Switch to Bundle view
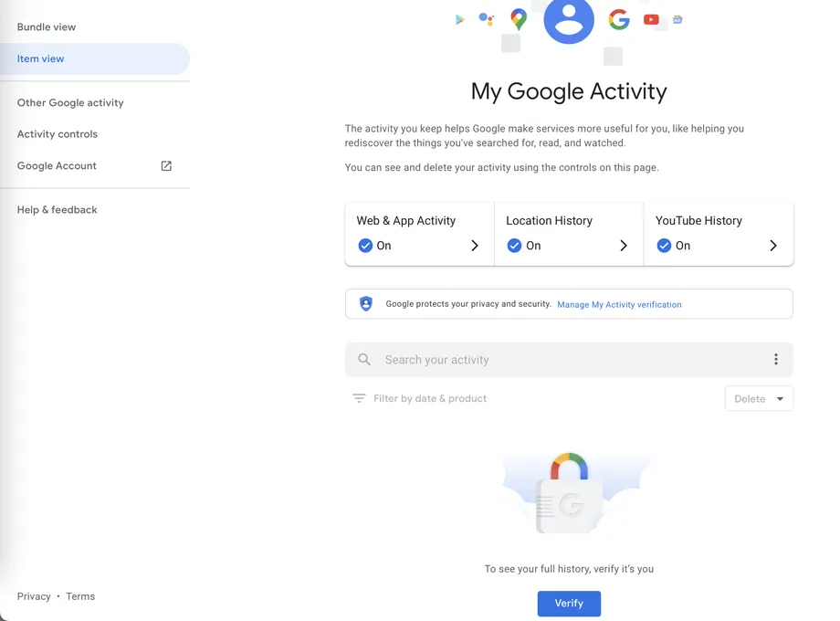This screenshot has width=840, height=621. click(47, 26)
